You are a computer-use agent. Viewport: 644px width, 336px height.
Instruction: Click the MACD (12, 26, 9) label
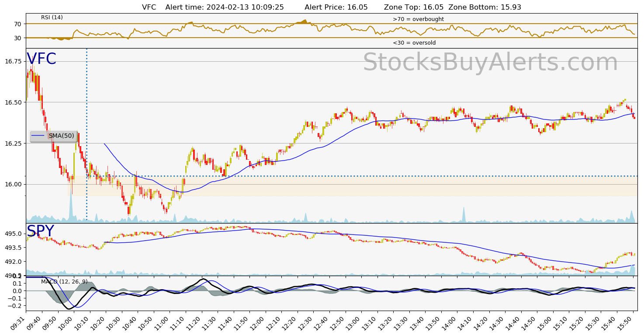tap(64, 281)
